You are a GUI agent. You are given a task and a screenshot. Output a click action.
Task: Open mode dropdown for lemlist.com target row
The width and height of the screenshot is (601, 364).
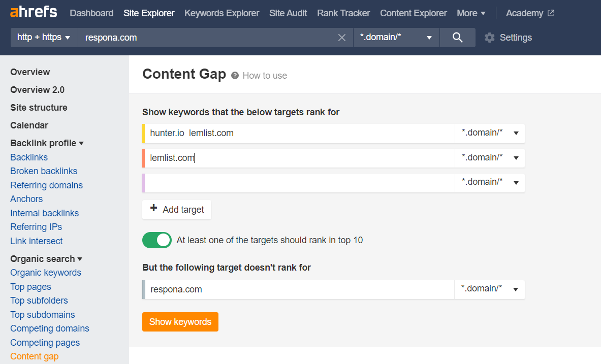coord(490,158)
